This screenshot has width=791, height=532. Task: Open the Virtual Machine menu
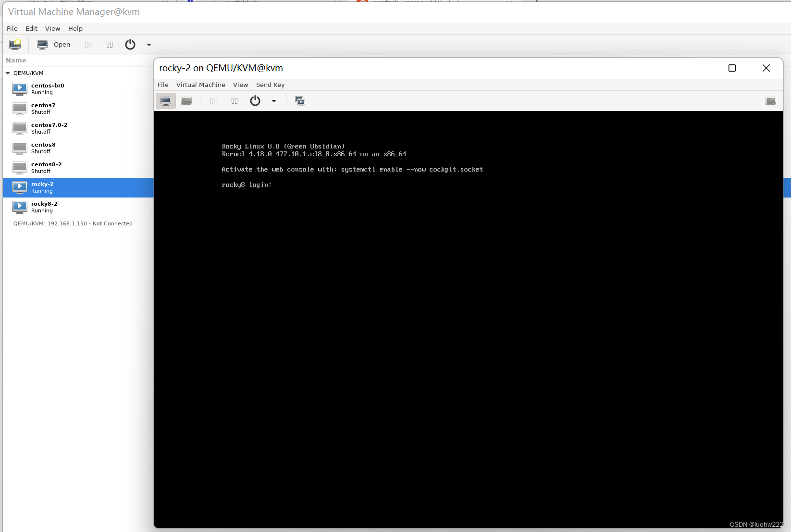pos(201,85)
